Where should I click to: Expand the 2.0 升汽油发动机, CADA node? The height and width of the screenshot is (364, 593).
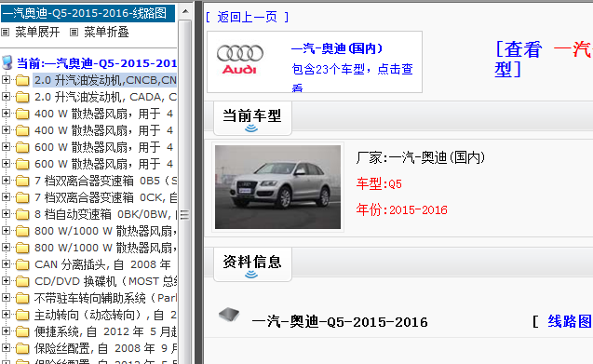(x=6, y=96)
